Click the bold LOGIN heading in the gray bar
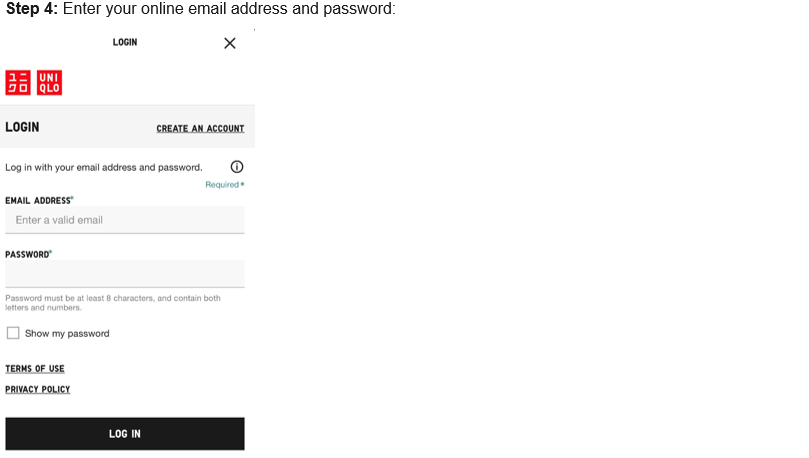Image resolution: width=809 pixels, height=458 pixels. pyautogui.click(x=22, y=128)
